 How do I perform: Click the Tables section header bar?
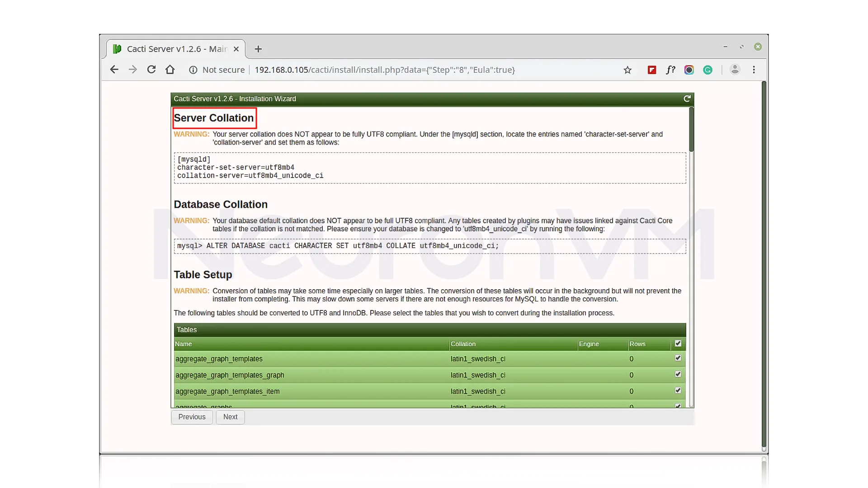point(430,330)
